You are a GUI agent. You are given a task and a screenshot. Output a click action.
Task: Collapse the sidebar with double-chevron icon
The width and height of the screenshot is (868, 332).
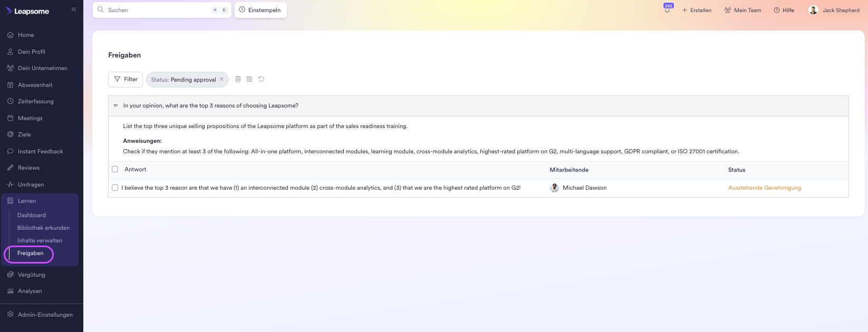pyautogui.click(x=74, y=9)
